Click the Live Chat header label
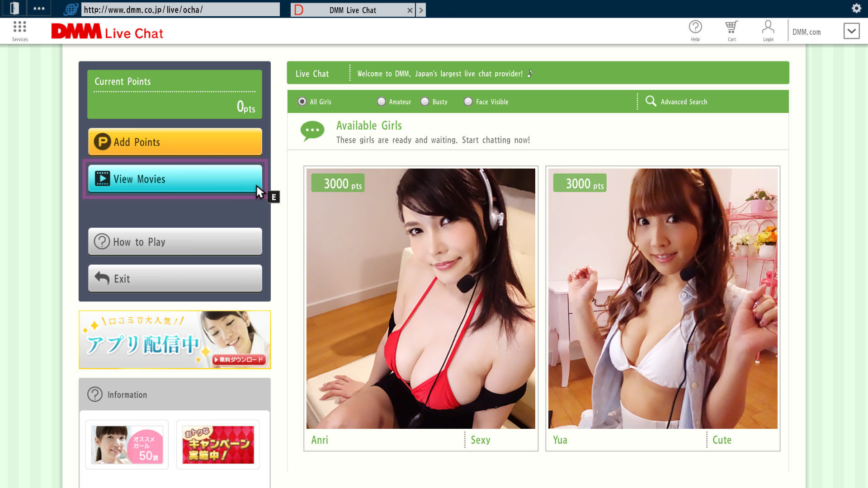The image size is (868, 488). coord(312,74)
